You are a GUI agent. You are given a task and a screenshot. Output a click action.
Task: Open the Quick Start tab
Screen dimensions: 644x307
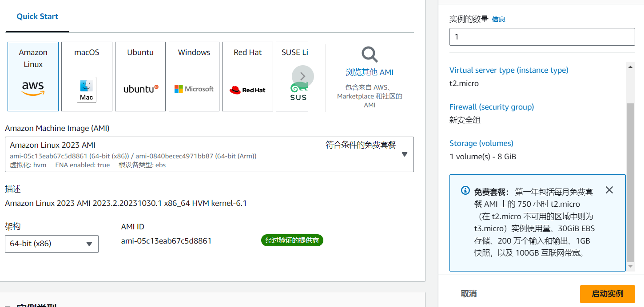(37, 16)
